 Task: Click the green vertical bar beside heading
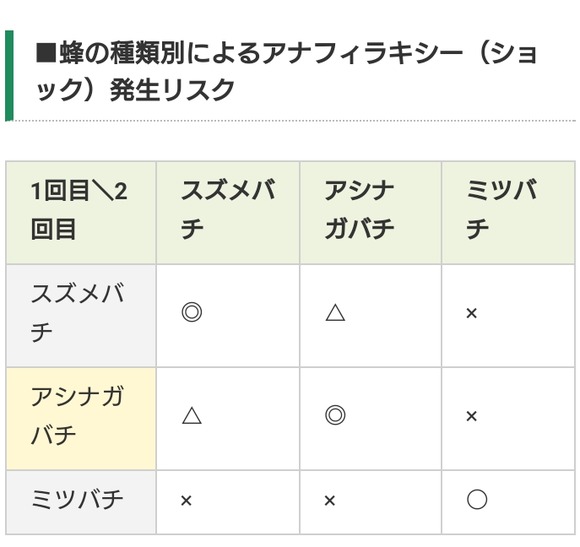(9, 75)
